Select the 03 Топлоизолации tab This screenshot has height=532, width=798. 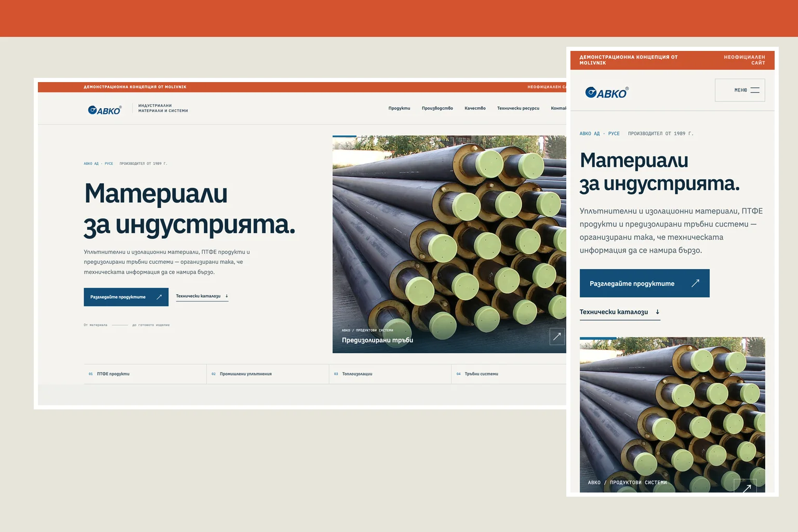pos(390,374)
